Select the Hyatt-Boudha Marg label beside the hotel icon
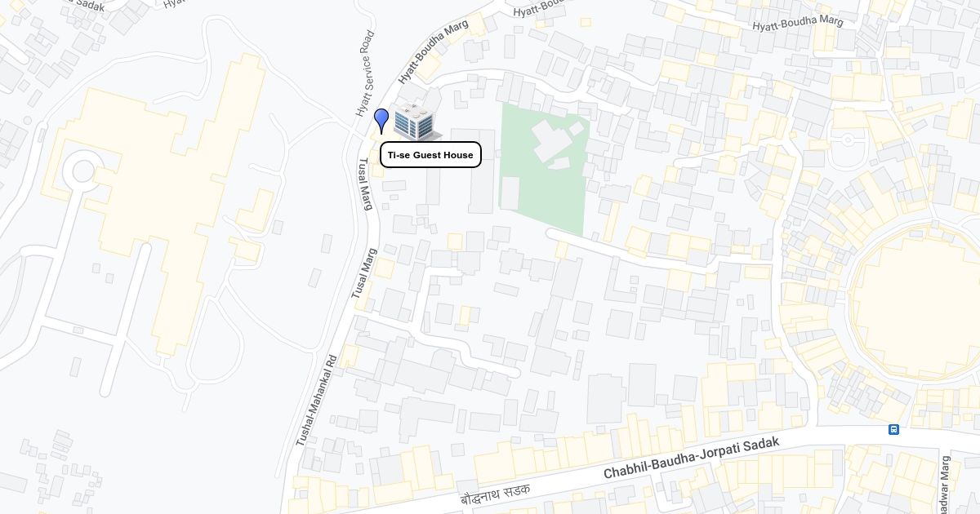Image resolution: width=980 pixels, height=514 pixels. click(432, 53)
